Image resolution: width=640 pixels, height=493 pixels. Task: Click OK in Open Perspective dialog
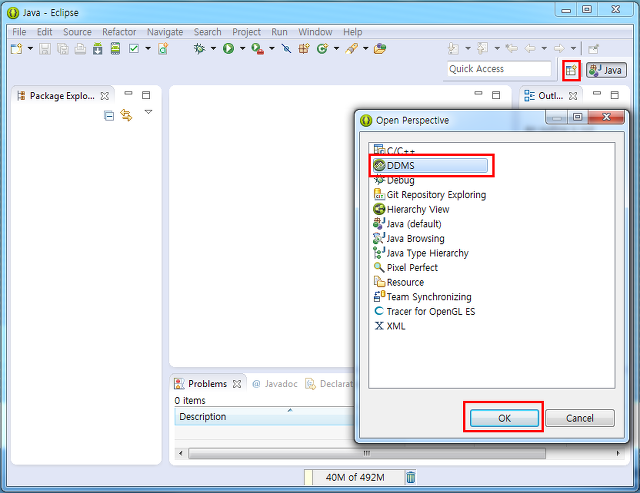504,418
